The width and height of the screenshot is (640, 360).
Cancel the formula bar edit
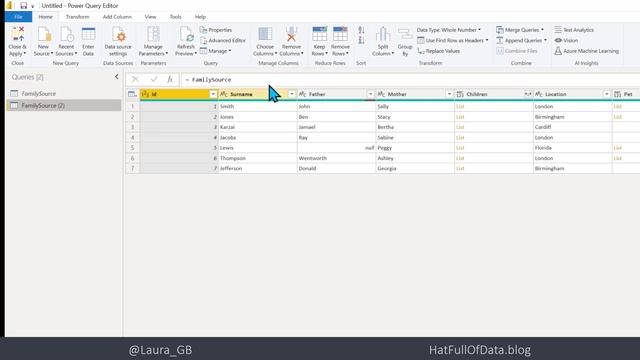(x=135, y=80)
